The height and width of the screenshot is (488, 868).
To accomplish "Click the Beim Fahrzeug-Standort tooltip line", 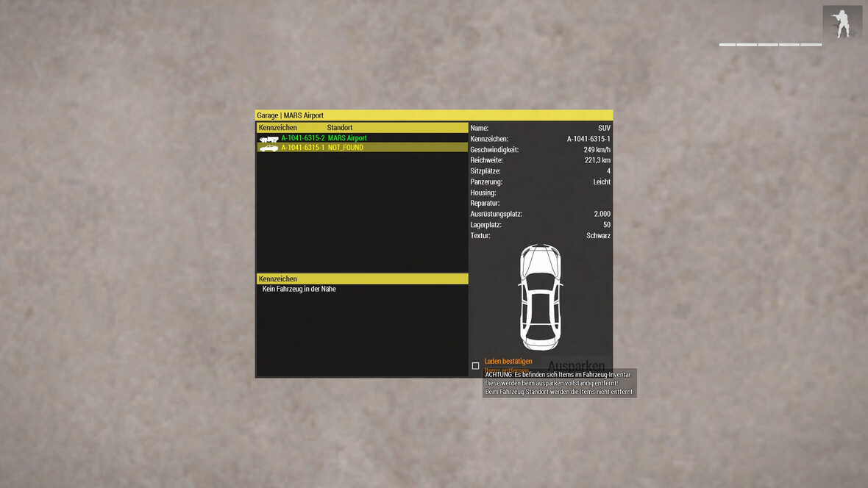I will point(558,392).
